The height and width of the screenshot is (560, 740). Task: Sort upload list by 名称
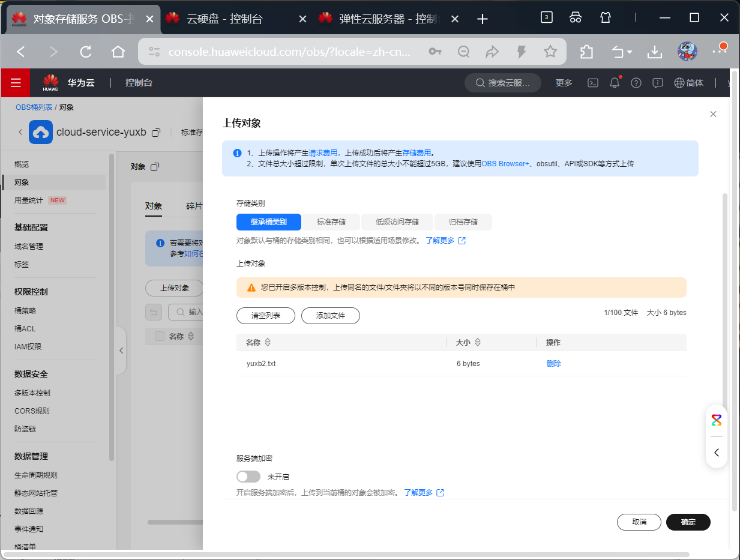(x=268, y=342)
